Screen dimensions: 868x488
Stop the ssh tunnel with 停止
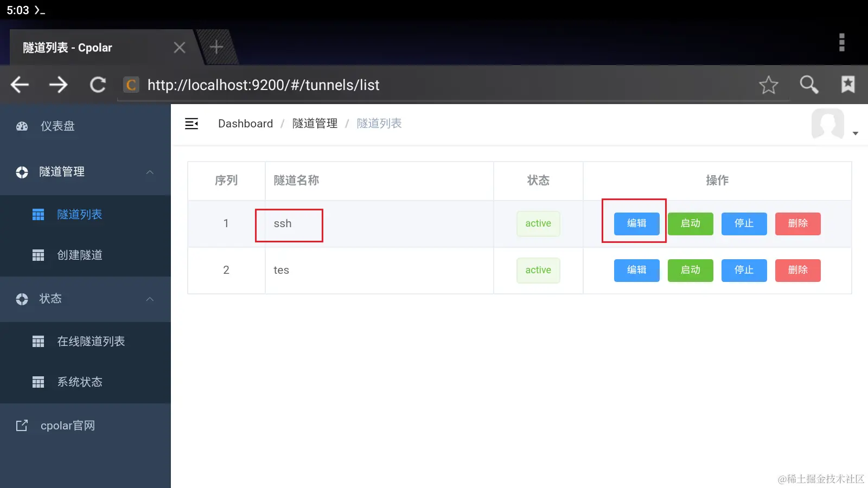point(744,223)
